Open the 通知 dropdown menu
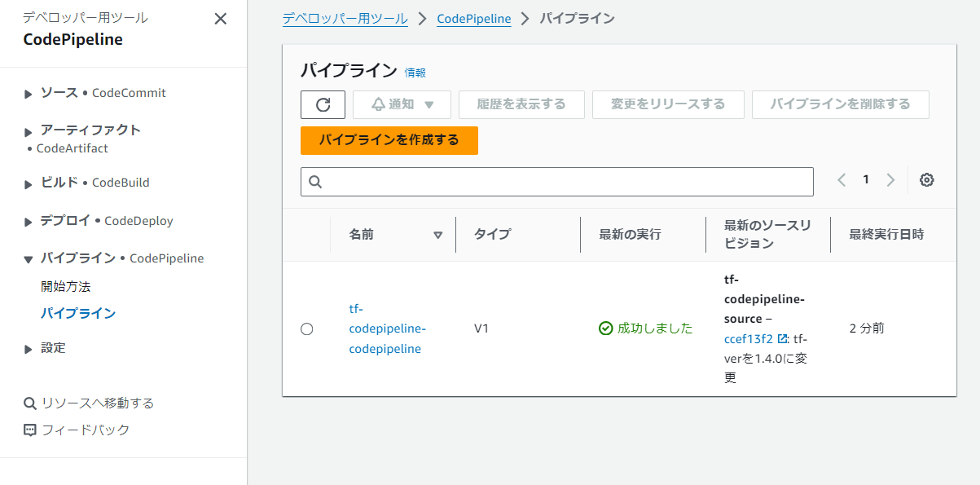 402,104
